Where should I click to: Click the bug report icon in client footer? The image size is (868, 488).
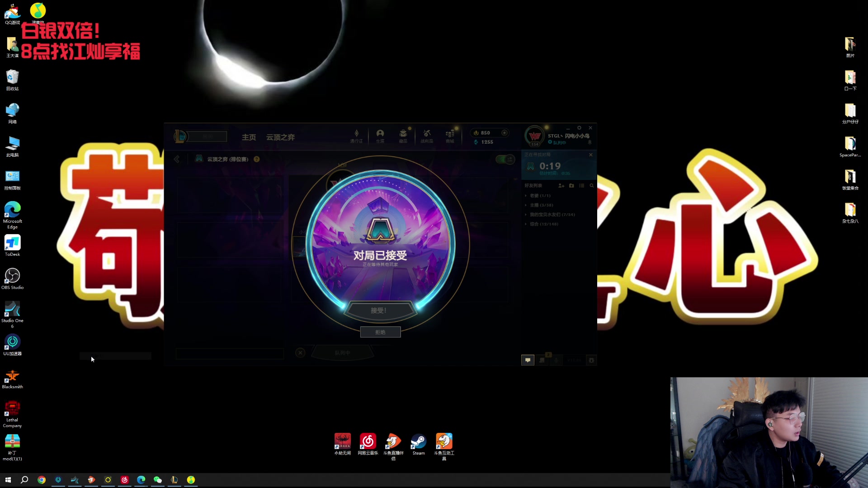pyautogui.click(x=591, y=360)
